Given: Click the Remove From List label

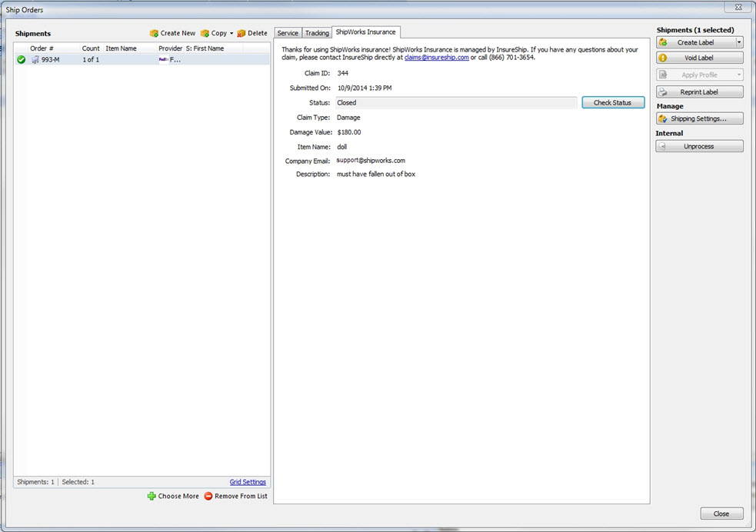Looking at the screenshot, I should [x=241, y=496].
